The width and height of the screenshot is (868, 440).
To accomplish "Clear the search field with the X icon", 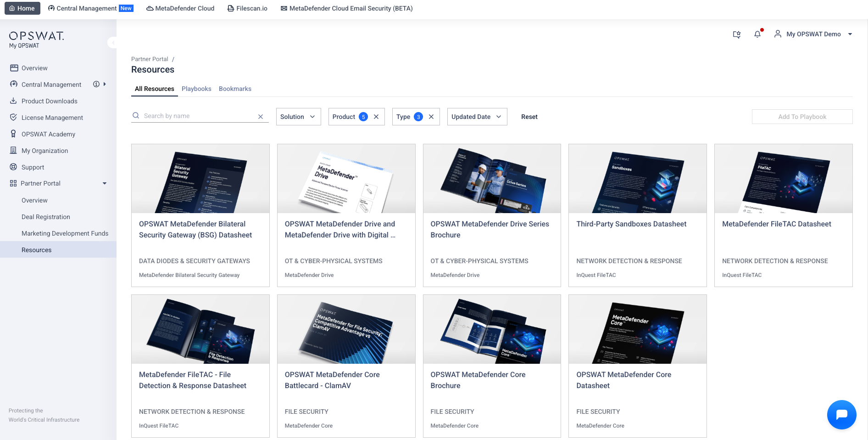I will (261, 117).
